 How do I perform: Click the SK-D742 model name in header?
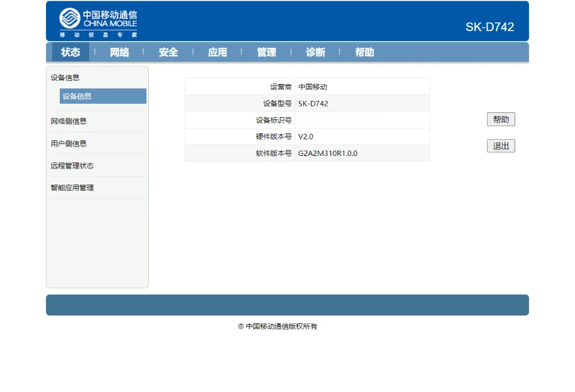click(490, 27)
